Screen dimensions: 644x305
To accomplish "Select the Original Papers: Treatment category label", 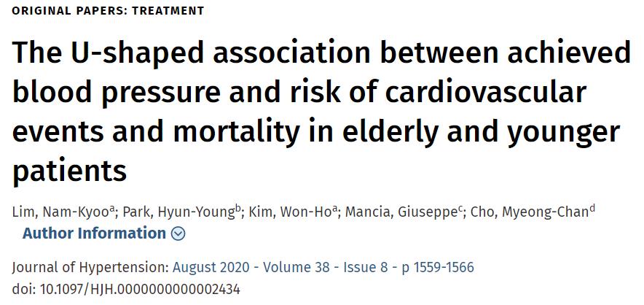I will (108, 11).
